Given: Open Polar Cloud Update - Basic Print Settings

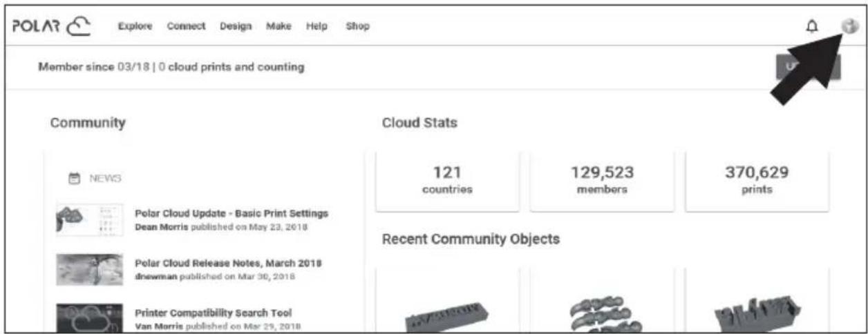Looking at the screenshot, I should 232,213.
